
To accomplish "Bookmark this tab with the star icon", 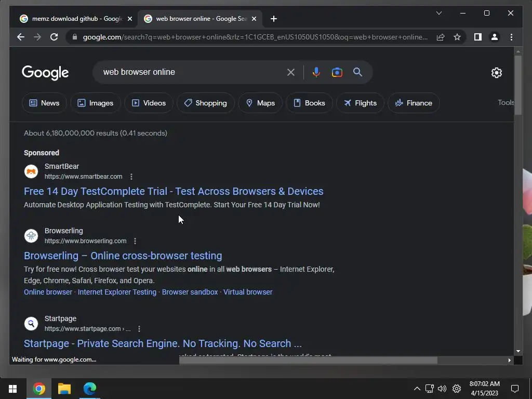I will click(x=457, y=37).
